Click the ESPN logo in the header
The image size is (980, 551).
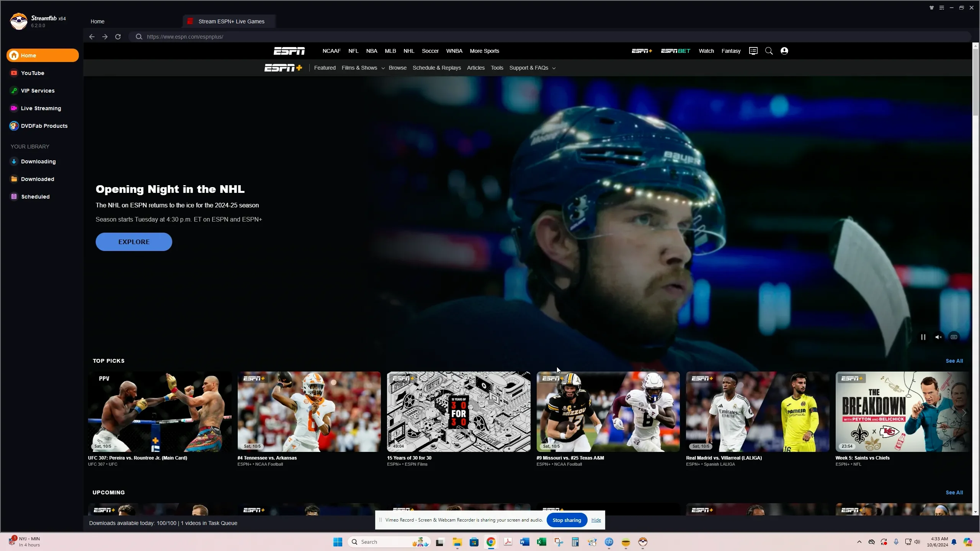pyautogui.click(x=289, y=51)
